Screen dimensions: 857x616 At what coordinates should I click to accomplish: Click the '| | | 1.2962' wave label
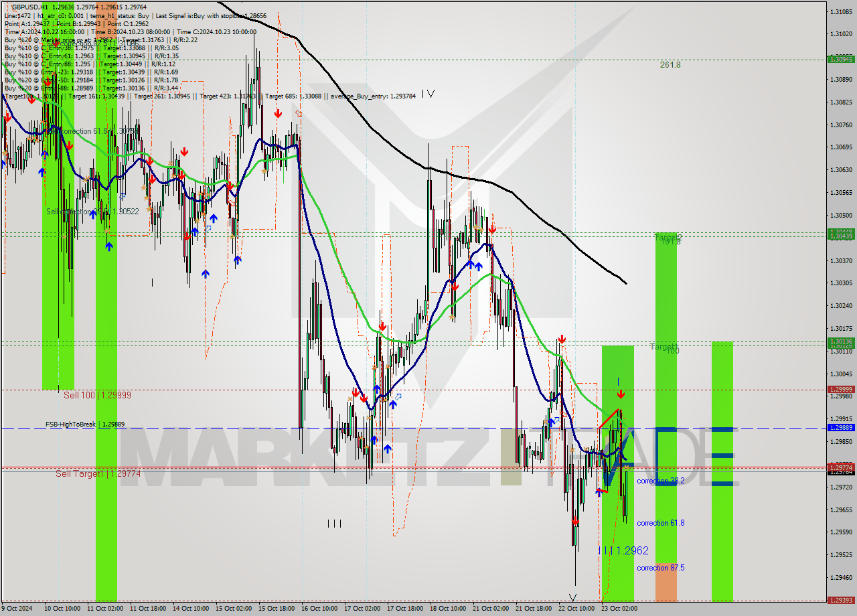(623, 550)
